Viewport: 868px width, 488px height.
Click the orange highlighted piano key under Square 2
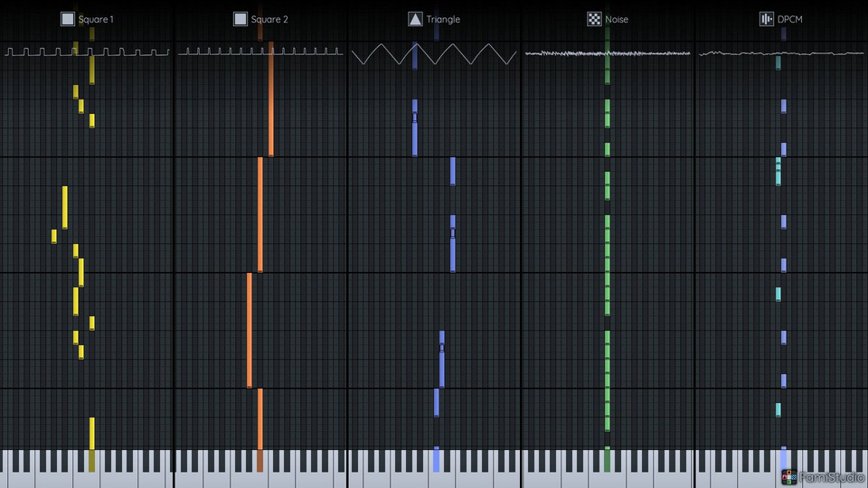click(x=259, y=461)
